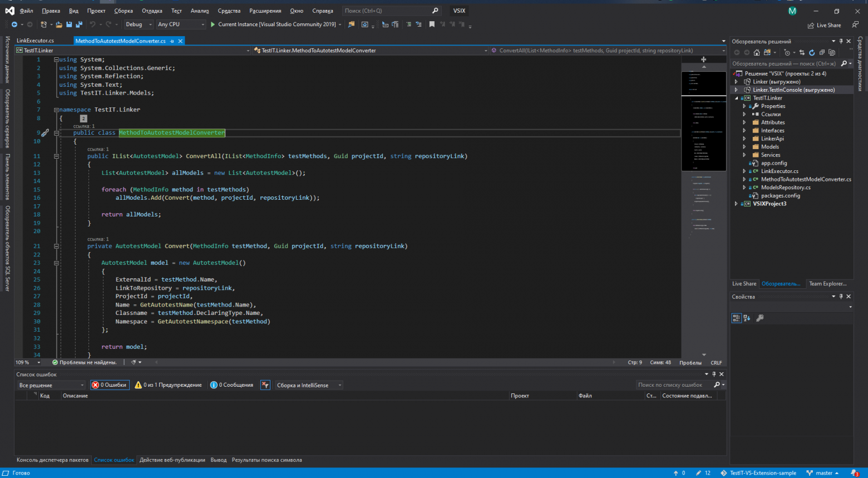Open the Debug configuration dropdown

click(138, 24)
